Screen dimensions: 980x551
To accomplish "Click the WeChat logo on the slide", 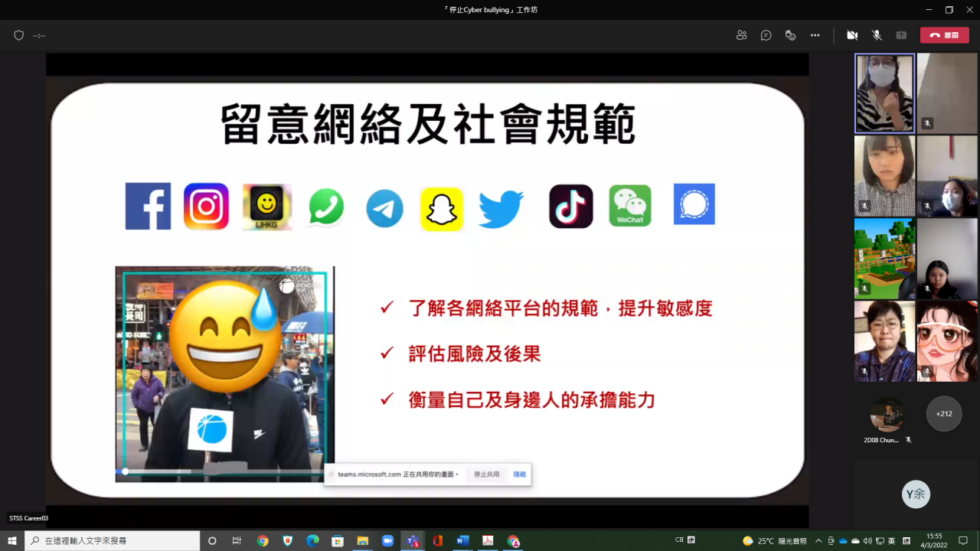I will click(x=630, y=206).
